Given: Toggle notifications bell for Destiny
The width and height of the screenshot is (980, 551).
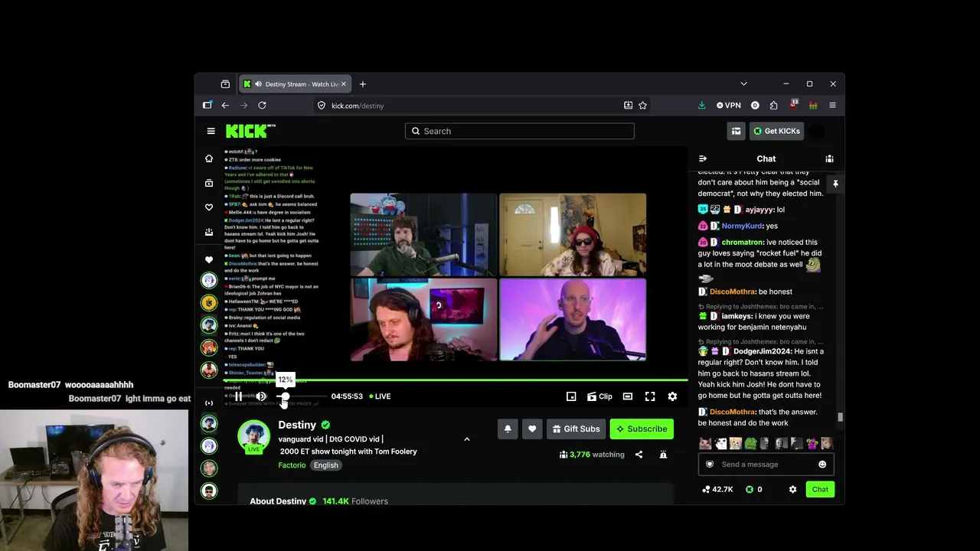Looking at the screenshot, I should [x=508, y=429].
